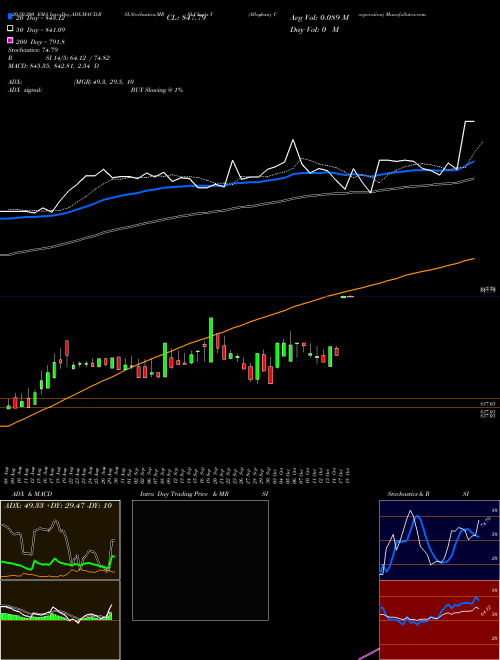Open the MACD histogram panel
The image size is (500, 660).
click(x=60, y=620)
